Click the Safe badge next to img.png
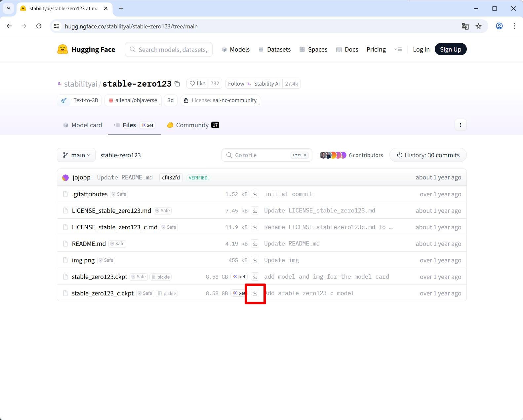 pyautogui.click(x=106, y=260)
